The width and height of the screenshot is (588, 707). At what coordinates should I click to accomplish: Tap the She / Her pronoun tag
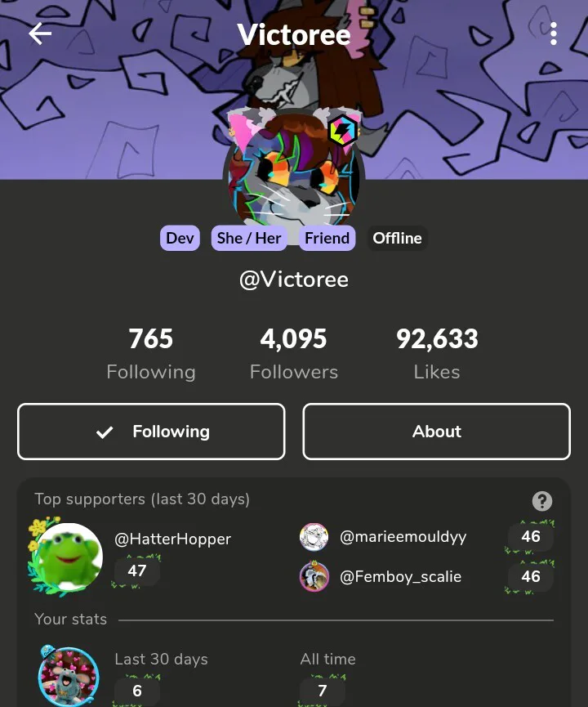pos(249,238)
